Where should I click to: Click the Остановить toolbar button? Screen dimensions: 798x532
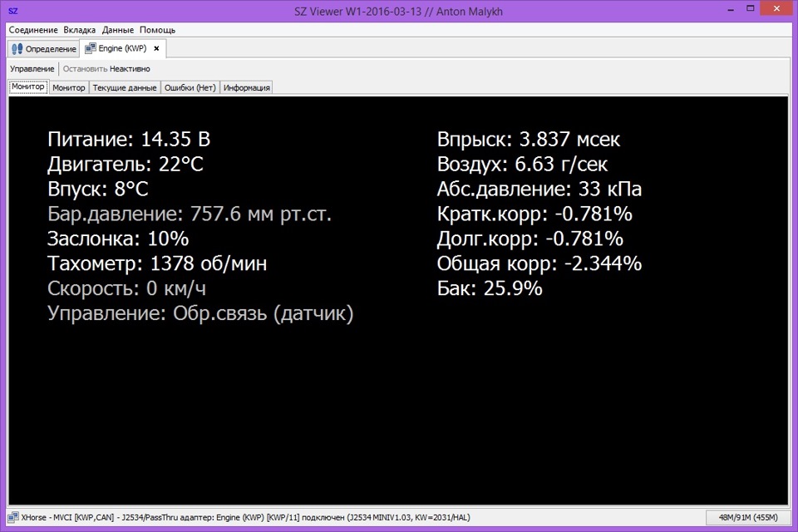85,69
